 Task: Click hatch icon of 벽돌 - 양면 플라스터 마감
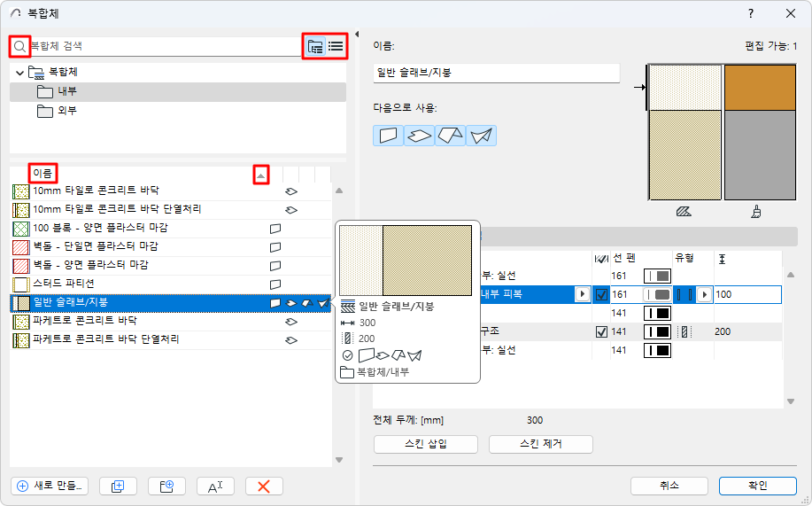point(21,266)
